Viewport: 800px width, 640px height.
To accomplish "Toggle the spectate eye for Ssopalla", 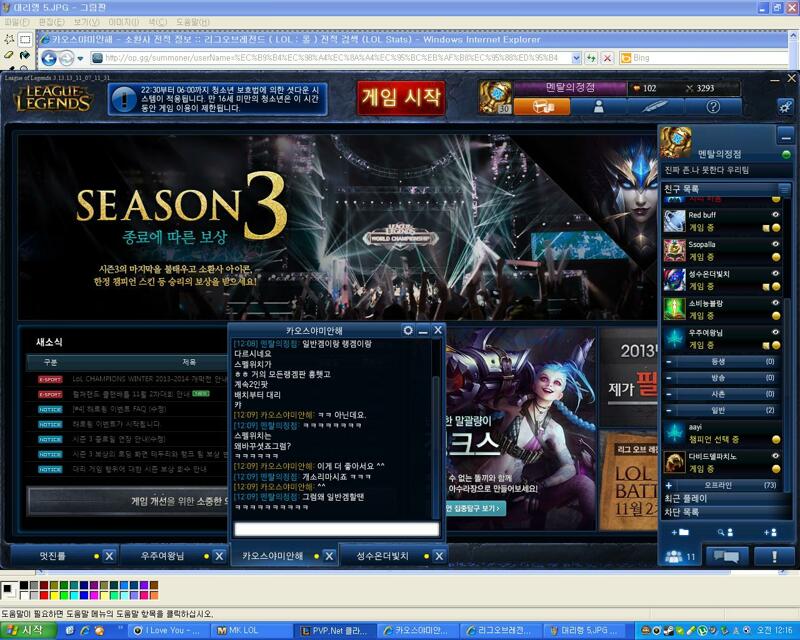I will click(776, 244).
